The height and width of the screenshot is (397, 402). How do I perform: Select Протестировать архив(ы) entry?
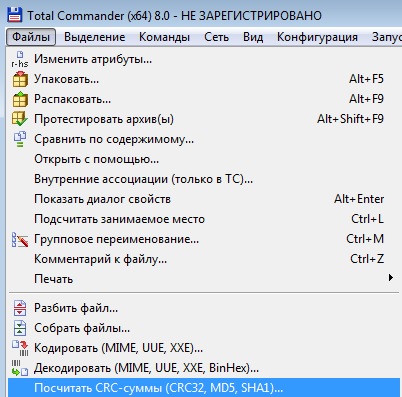pyautogui.click(x=204, y=119)
